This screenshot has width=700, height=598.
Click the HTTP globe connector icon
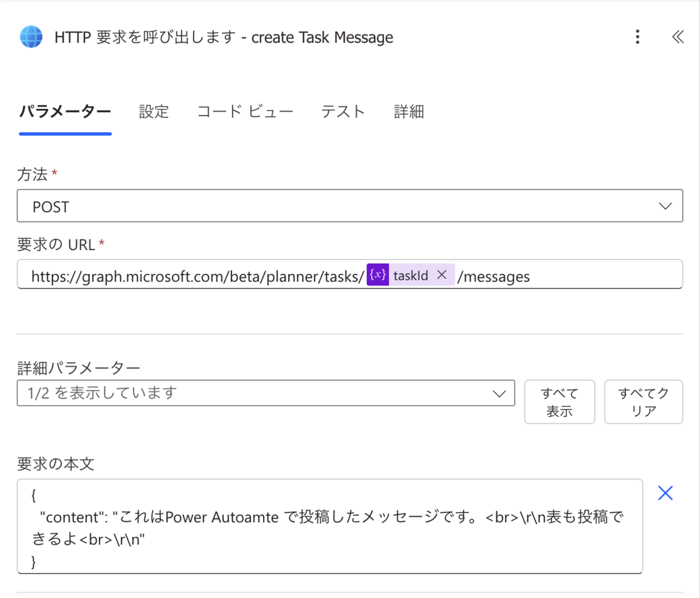click(31, 37)
